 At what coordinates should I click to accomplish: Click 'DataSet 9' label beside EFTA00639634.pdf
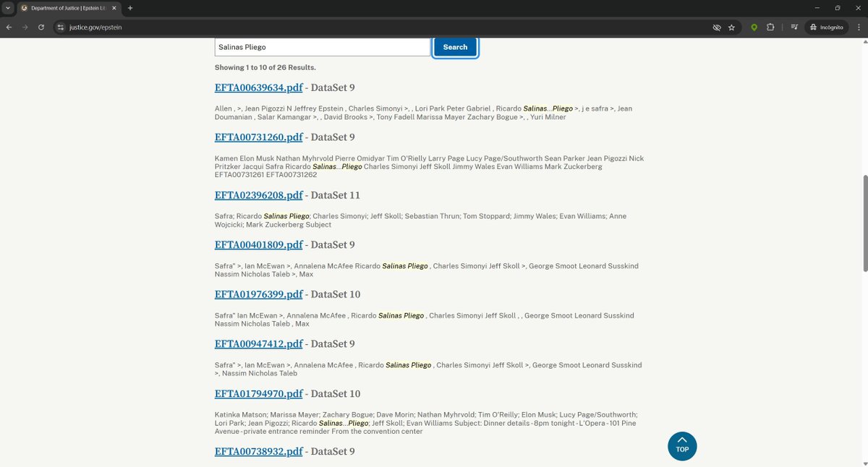333,87
